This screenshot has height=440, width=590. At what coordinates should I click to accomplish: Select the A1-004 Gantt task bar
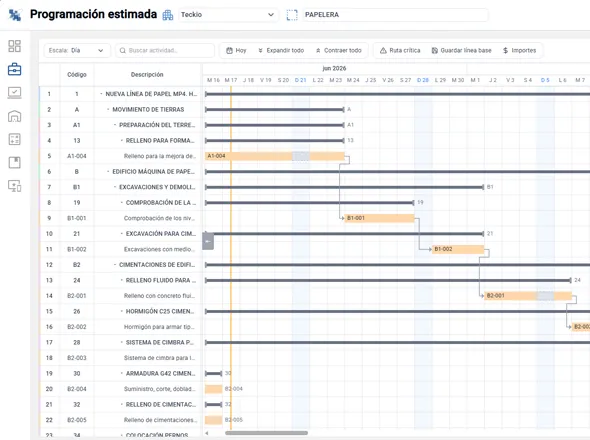click(x=275, y=156)
